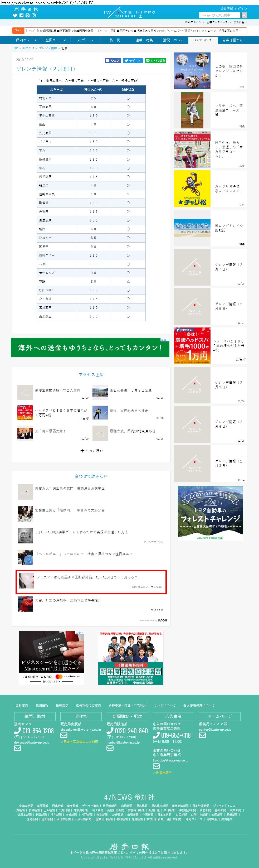Viewport: 259px width, 868px height.
Task: Send article via LINEで送る button
Action: [x=155, y=61]
